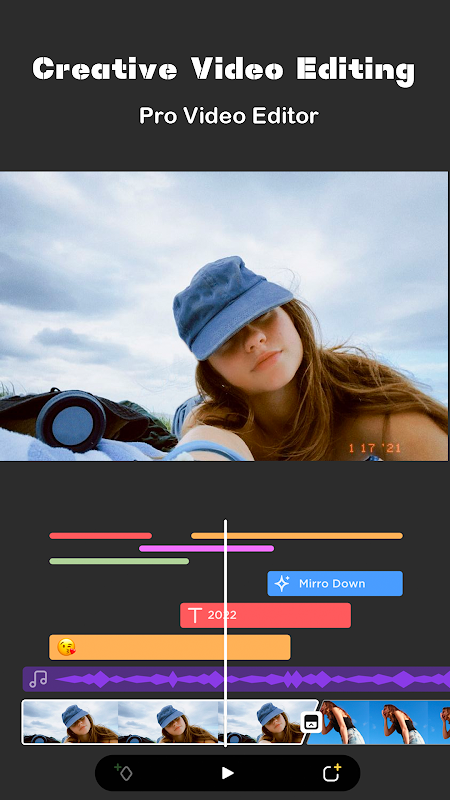Viewport: 450px width, 800px height.
Task: Select the second clip with blue sky dancer
Action: (x=380, y=722)
